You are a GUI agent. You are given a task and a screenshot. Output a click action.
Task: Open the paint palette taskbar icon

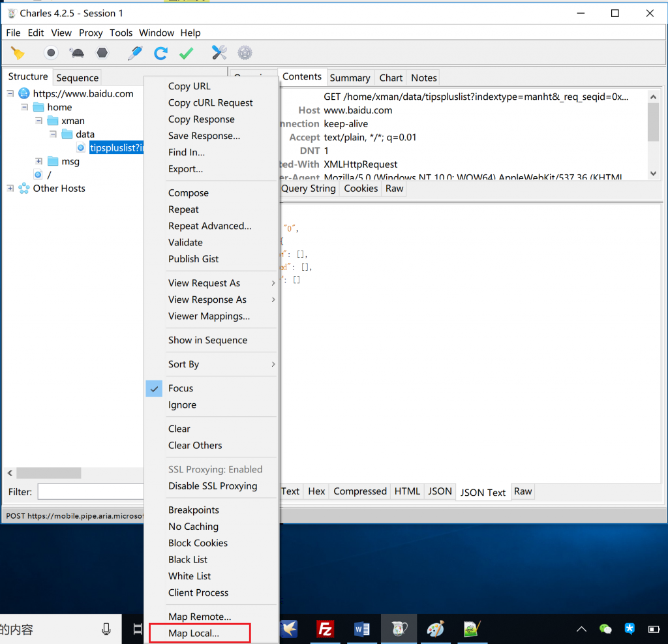pyautogui.click(x=435, y=629)
